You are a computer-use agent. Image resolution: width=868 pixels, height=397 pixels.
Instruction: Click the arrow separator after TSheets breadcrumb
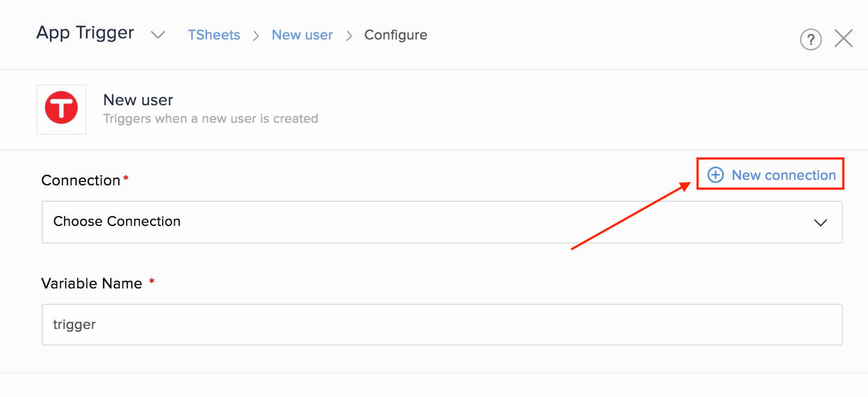pos(256,36)
